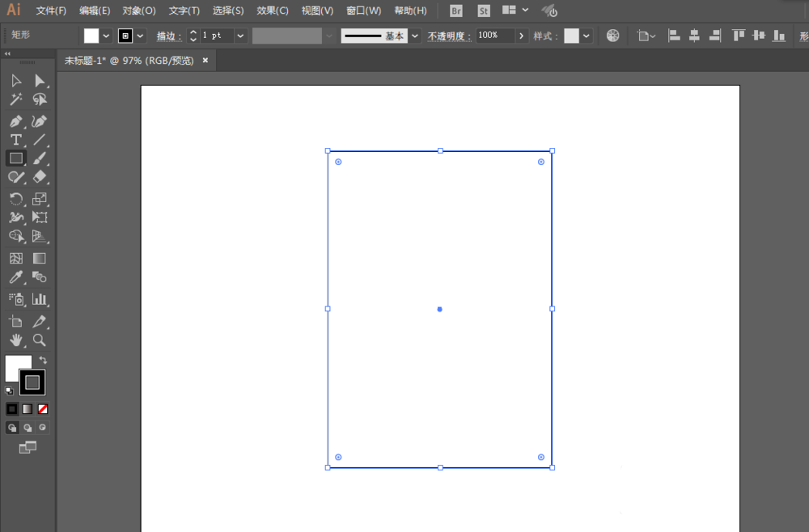809x532 pixels.
Task: Expand the opacity slider arrow
Action: (x=521, y=36)
